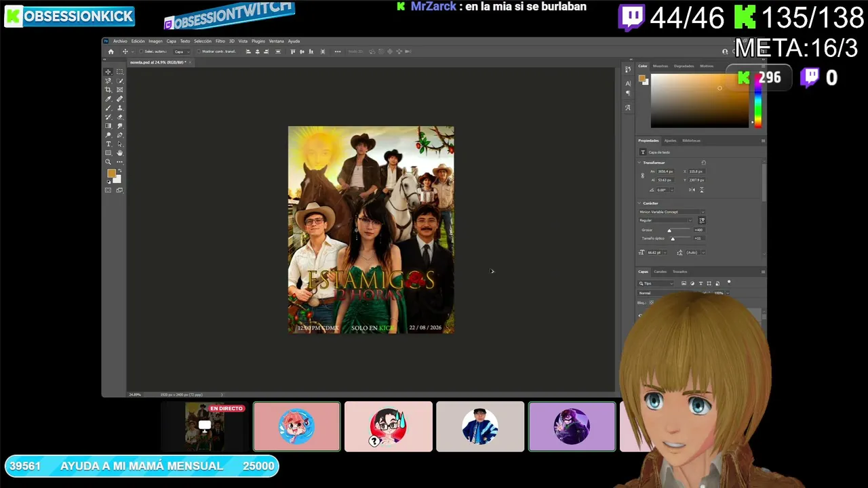The image size is (868, 488).
Task: Collapse the Carácter section
Action: [639, 203]
